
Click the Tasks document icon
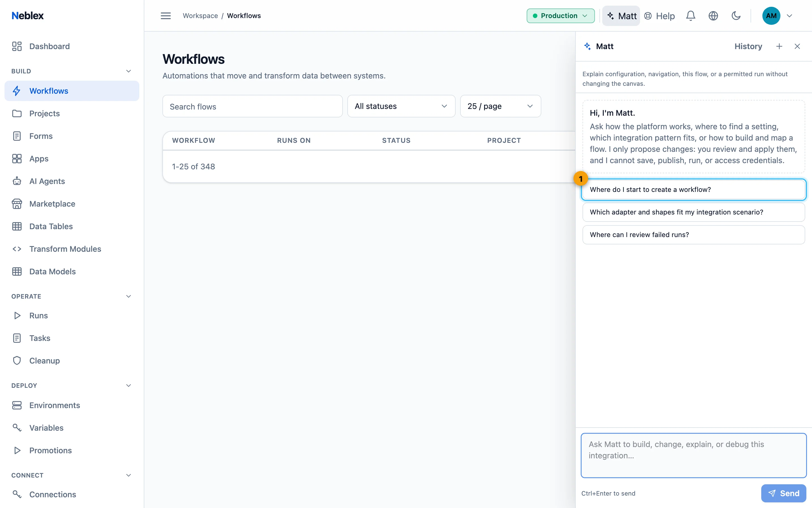pos(17,338)
